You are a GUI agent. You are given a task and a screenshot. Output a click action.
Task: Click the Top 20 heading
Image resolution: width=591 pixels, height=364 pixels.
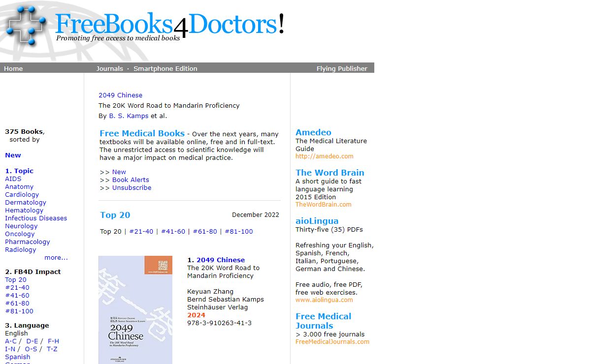115,215
